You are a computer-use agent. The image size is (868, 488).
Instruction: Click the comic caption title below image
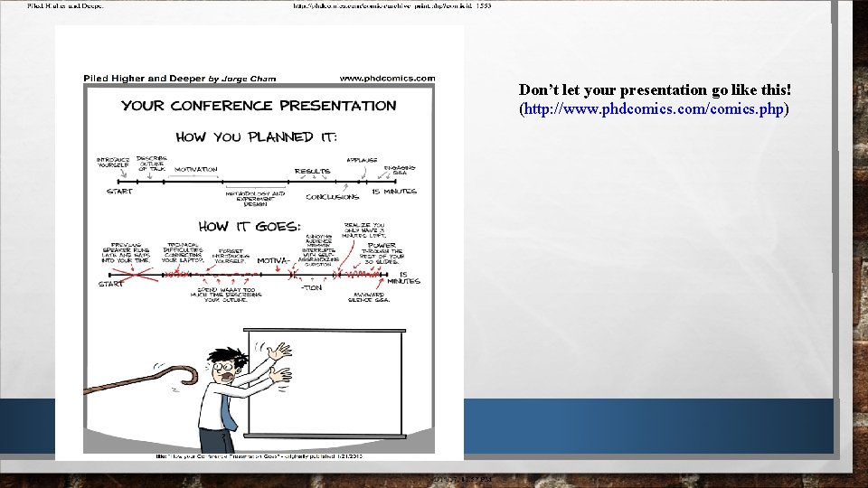[259, 456]
